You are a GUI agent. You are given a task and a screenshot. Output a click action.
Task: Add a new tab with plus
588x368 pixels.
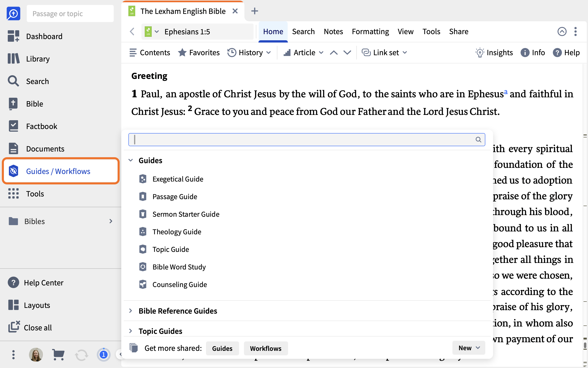tap(254, 11)
